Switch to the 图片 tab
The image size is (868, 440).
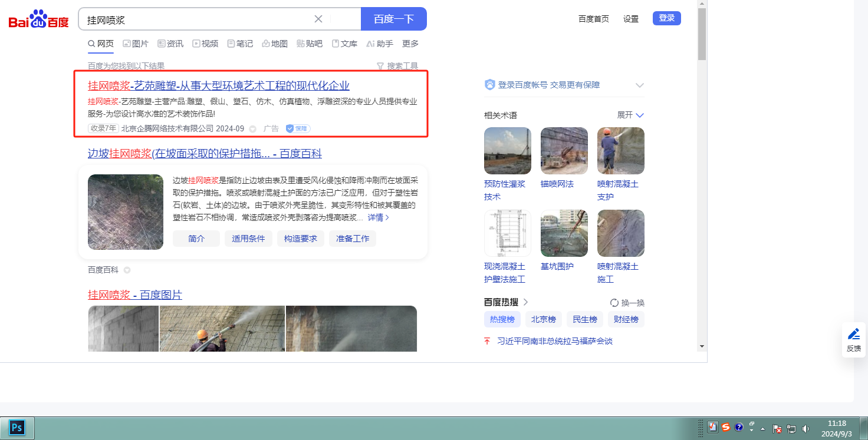(136, 44)
